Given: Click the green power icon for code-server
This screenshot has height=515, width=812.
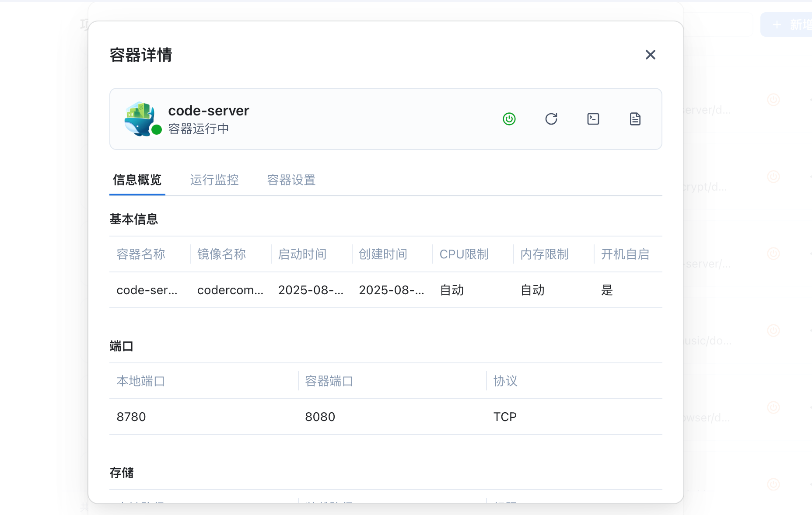Looking at the screenshot, I should (509, 119).
